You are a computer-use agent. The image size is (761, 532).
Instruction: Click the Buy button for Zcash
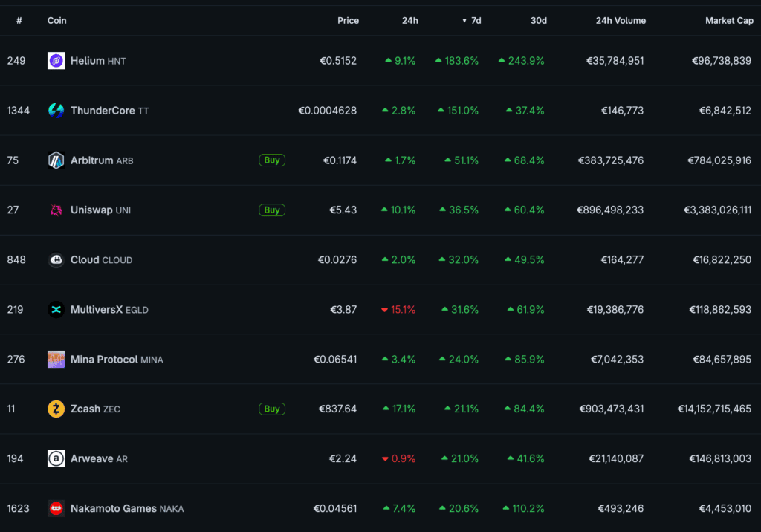pyautogui.click(x=272, y=409)
